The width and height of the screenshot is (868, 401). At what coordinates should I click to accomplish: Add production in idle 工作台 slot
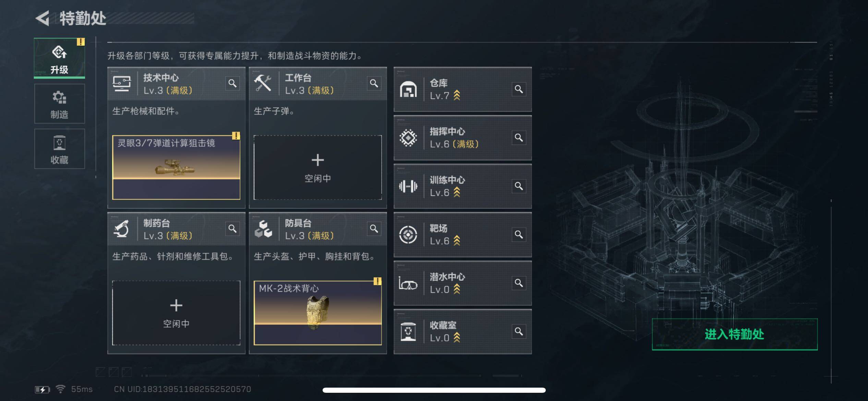coord(317,168)
